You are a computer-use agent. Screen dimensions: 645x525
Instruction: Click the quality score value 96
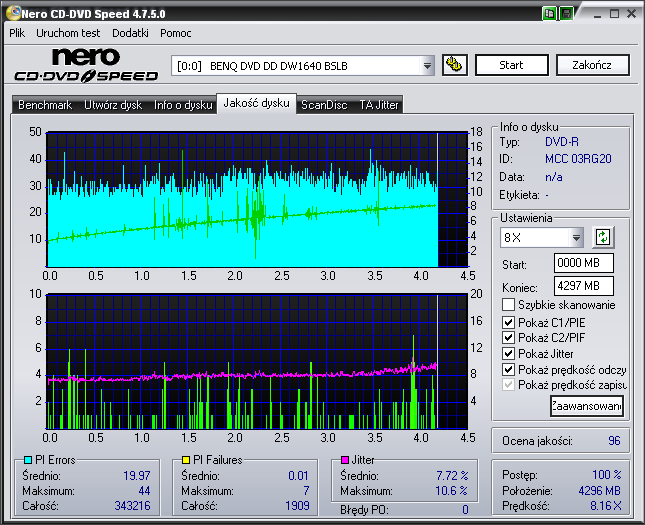coord(614,441)
